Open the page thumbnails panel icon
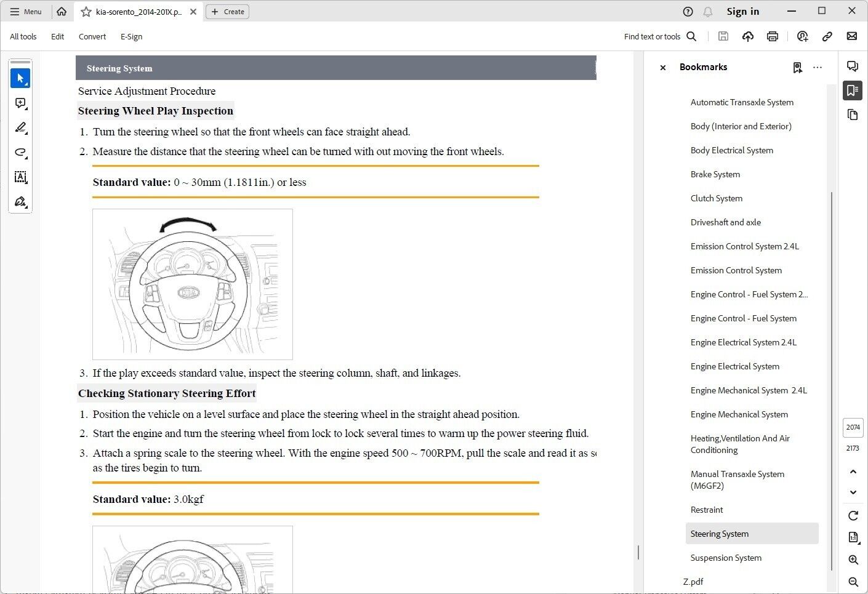 click(853, 114)
